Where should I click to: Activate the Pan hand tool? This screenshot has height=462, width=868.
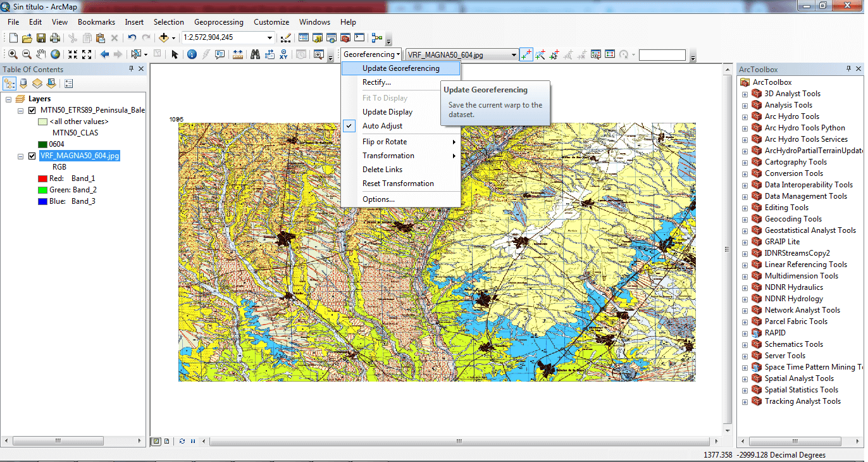point(41,54)
